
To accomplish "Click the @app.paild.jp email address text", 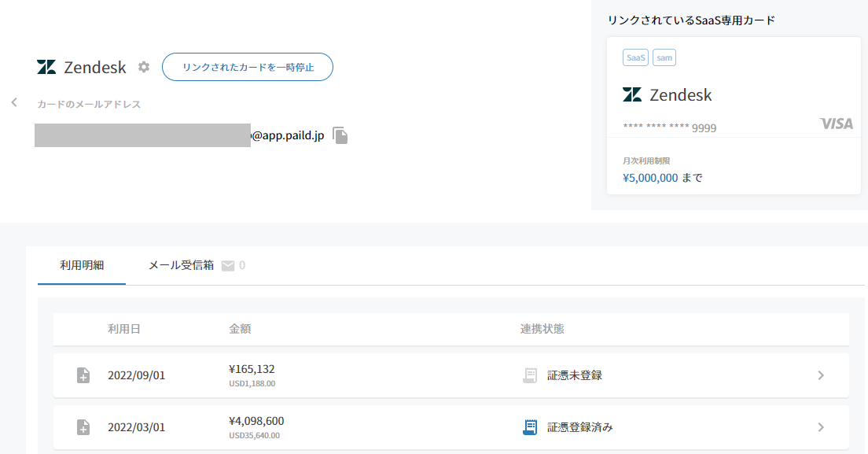I will click(x=288, y=135).
